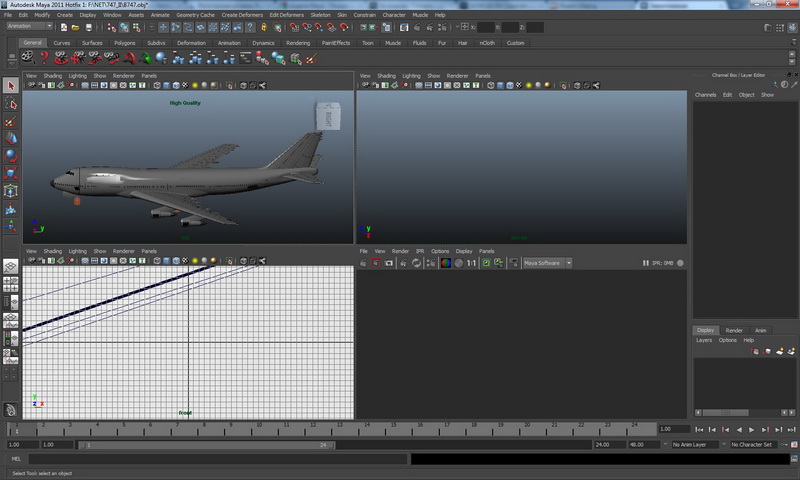Image resolution: width=800 pixels, height=480 pixels.
Task: Click Display RGB Channels icon in Render View
Action: 446,263
